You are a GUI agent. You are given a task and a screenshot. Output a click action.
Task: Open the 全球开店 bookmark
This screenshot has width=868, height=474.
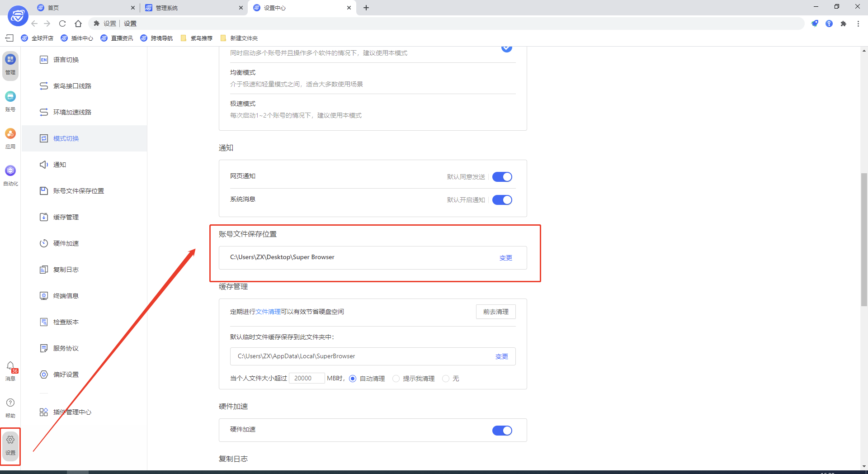[42, 38]
